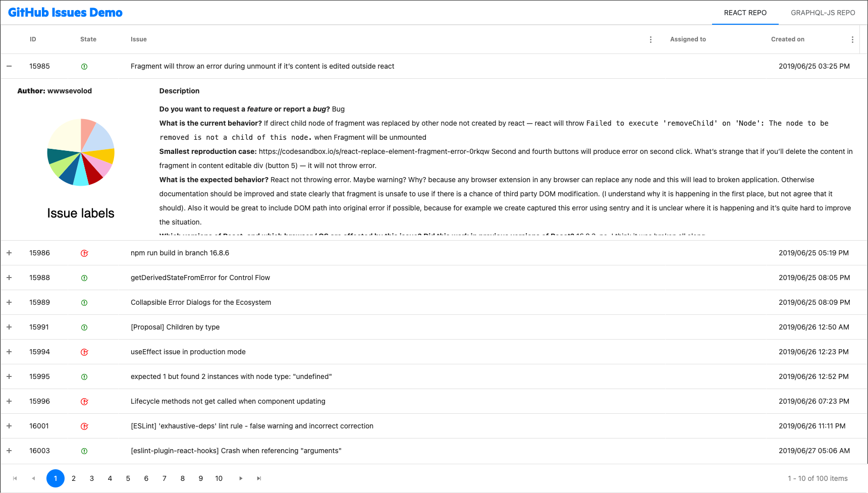The image size is (868, 493).
Task: Go to page 2 in the pagination bar
Action: coord(74,478)
